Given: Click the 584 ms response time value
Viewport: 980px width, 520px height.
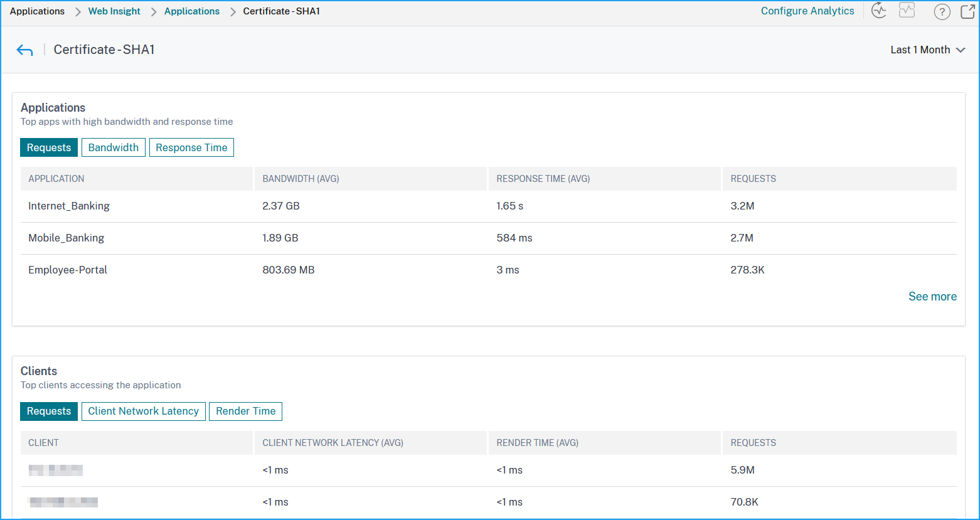Looking at the screenshot, I should (x=514, y=238).
